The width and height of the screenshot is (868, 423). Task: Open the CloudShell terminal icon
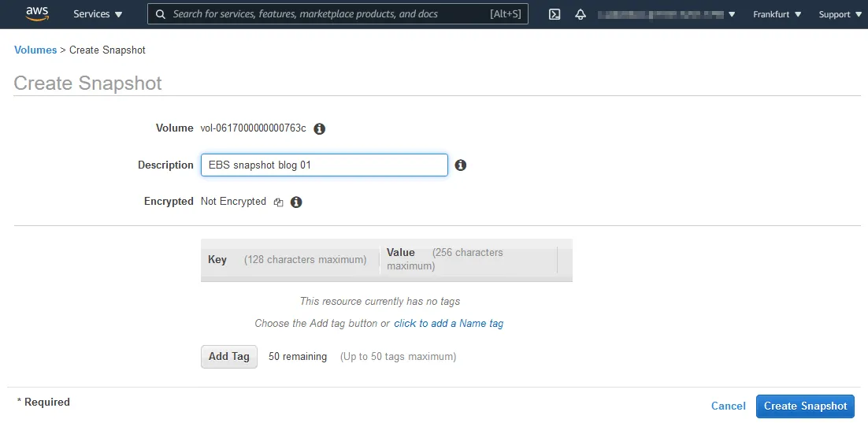click(555, 14)
